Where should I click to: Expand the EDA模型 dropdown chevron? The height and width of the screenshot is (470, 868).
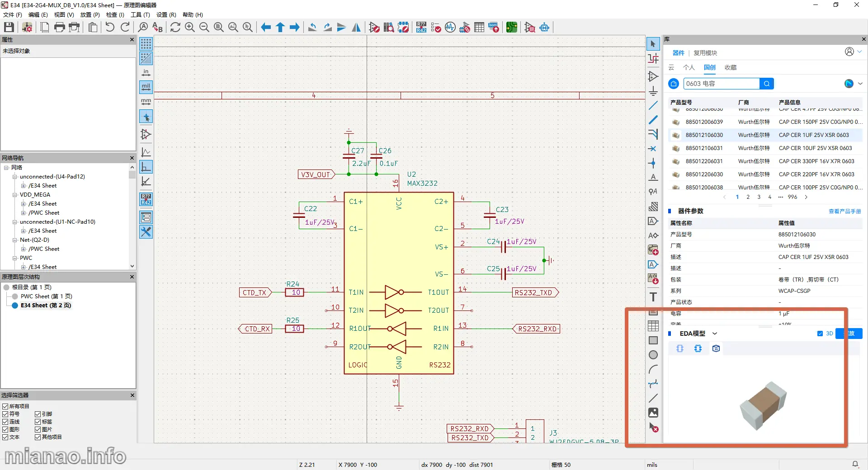click(x=715, y=334)
